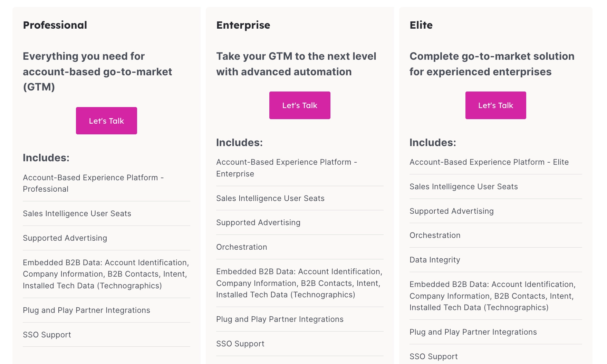Select the Elite plan heading
Screen dimensions: 607x364
(x=421, y=25)
